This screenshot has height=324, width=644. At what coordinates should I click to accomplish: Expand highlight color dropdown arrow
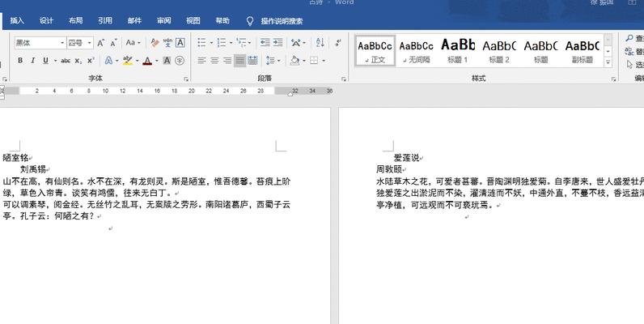point(137,61)
